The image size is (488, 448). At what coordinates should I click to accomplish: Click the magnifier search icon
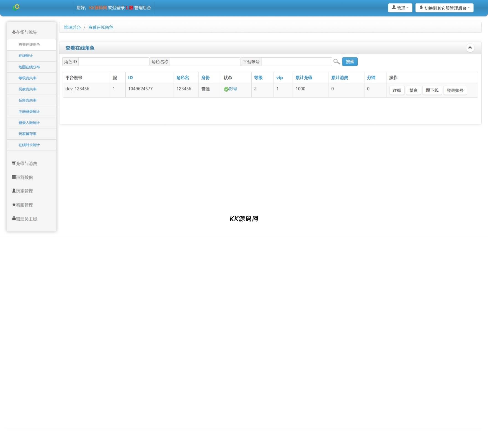[337, 62]
